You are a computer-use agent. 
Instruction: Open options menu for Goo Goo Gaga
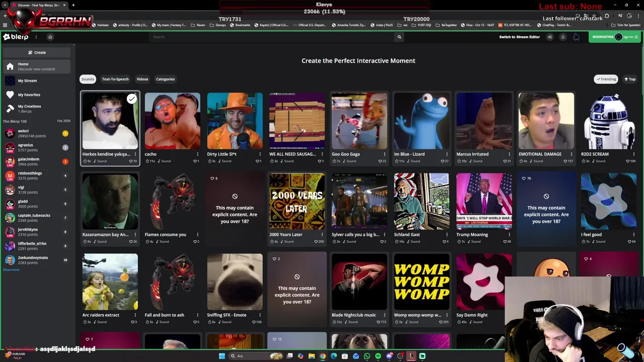[x=384, y=154]
